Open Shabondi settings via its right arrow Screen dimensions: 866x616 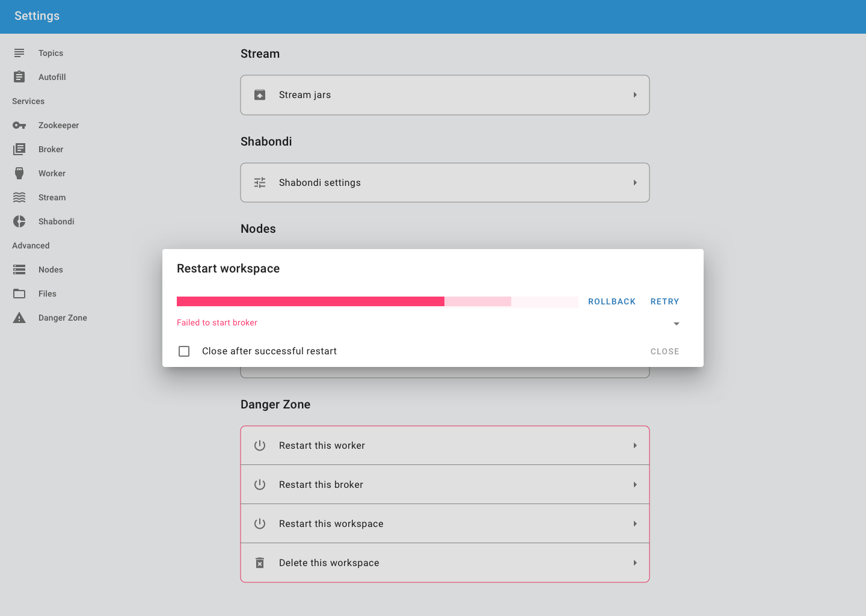click(635, 183)
